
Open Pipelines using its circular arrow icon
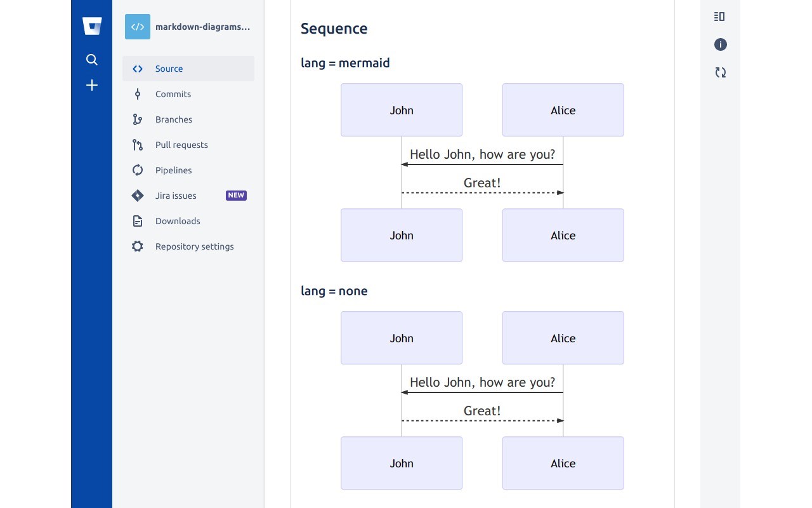[x=137, y=170]
